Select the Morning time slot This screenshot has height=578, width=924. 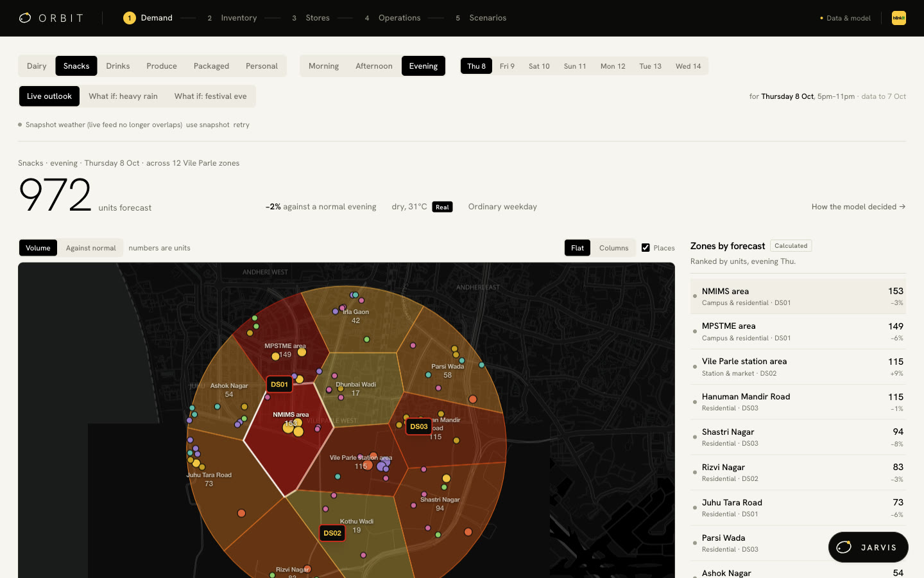(x=323, y=66)
